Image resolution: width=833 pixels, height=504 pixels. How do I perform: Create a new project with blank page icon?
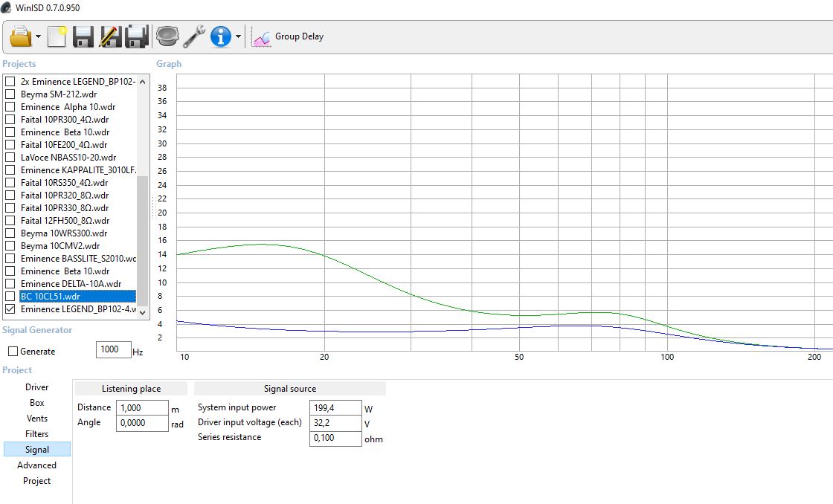[57, 36]
